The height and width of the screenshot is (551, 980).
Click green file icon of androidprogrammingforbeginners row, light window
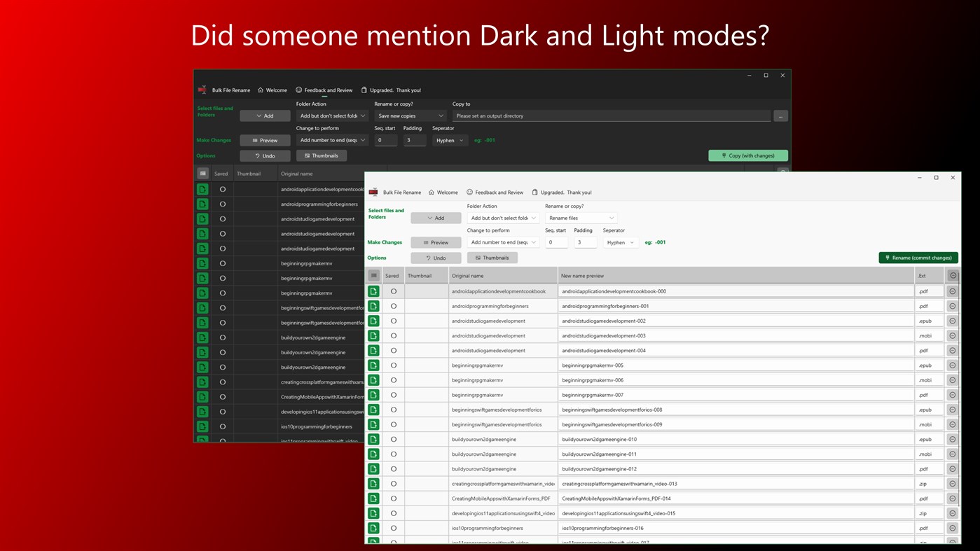coord(373,306)
